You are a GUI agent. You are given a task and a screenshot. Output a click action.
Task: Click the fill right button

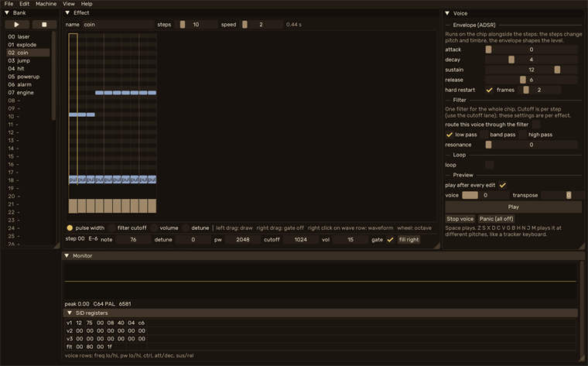[409, 240]
